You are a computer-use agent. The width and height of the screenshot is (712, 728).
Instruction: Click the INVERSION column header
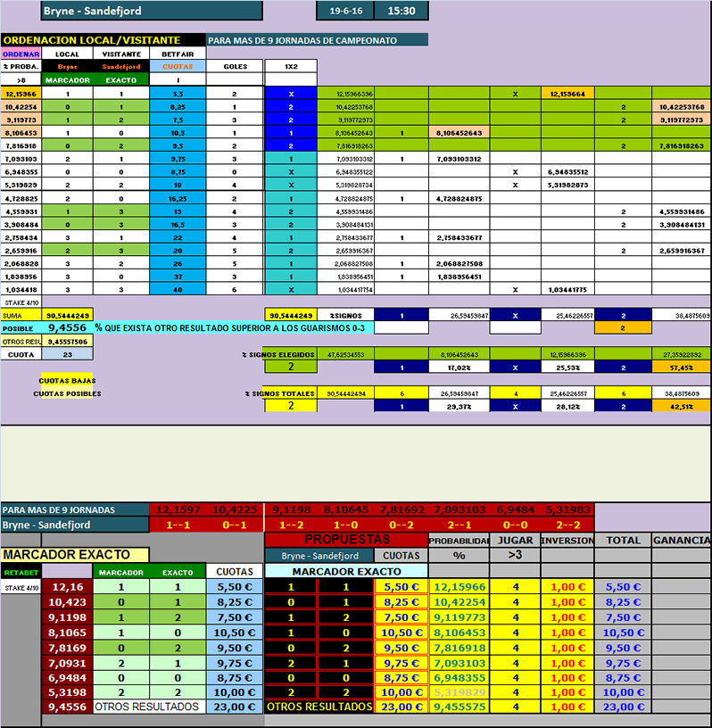click(x=567, y=540)
